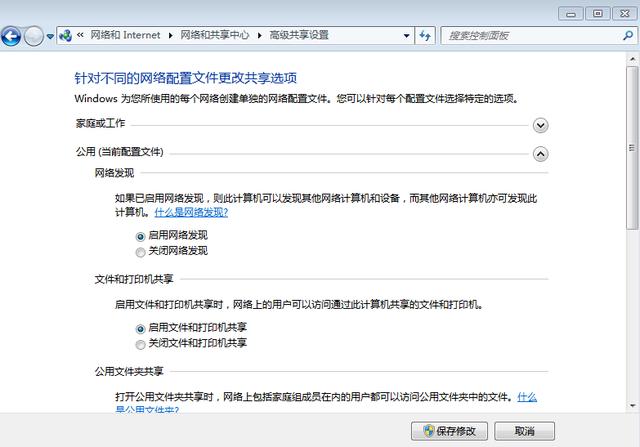The width and height of the screenshot is (640, 447).
Task: Click the vertical scrollbar thumb
Action: (633, 148)
